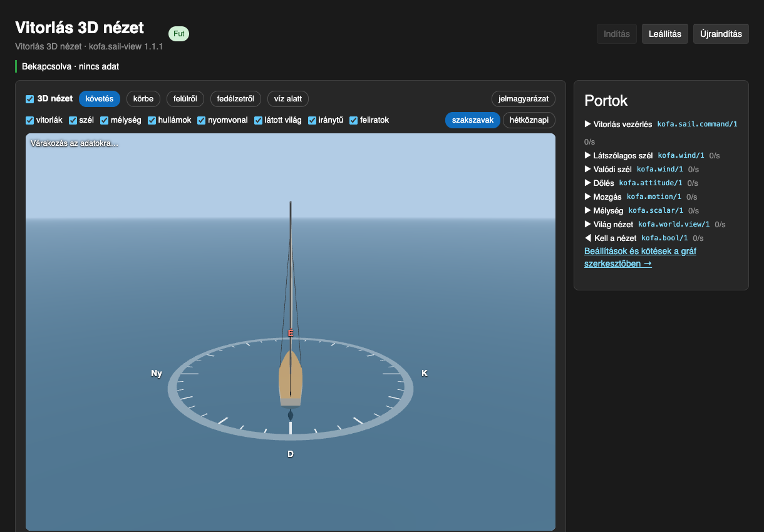Click the kofa.world.view/1 port type
The height and width of the screenshot is (532, 764).
[674, 224]
